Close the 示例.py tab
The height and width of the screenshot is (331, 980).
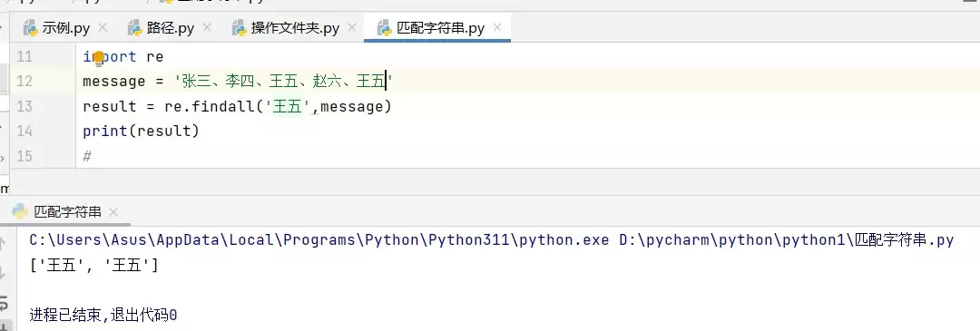pos(103,27)
